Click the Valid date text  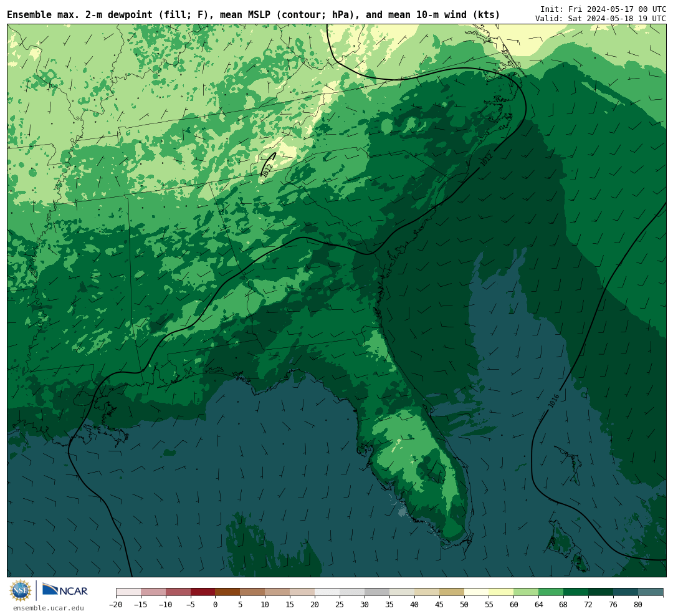tap(601, 19)
